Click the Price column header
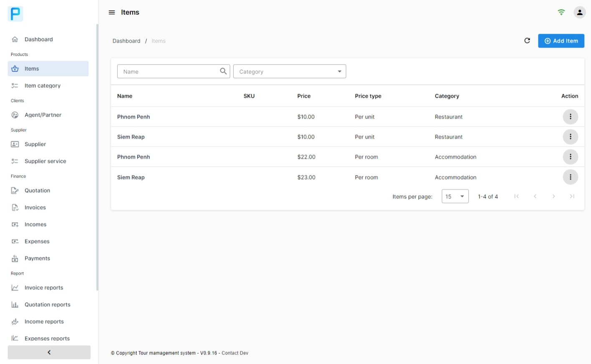Screen dimensions: 591x364 (x=304, y=96)
